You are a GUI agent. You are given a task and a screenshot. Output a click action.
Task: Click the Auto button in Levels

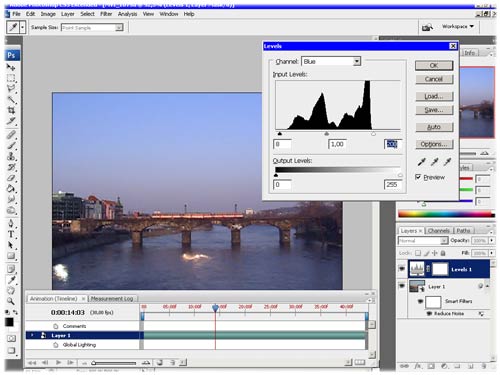434,127
